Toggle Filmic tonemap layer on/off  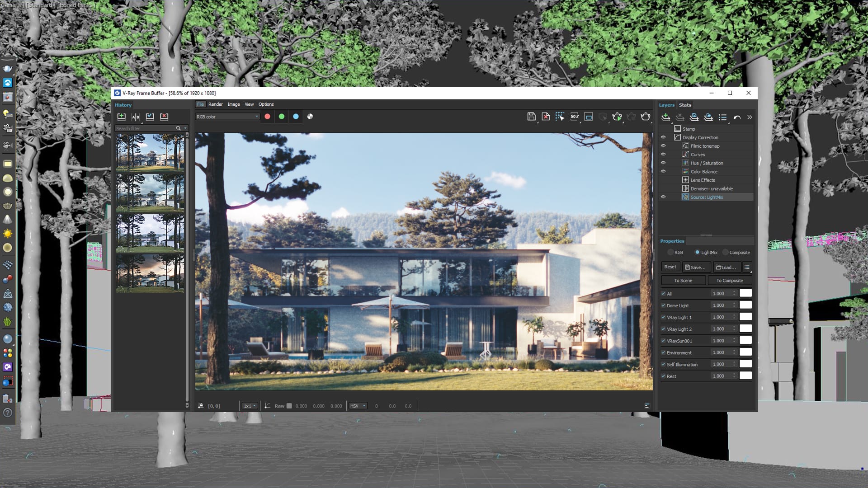click(664, 145)
